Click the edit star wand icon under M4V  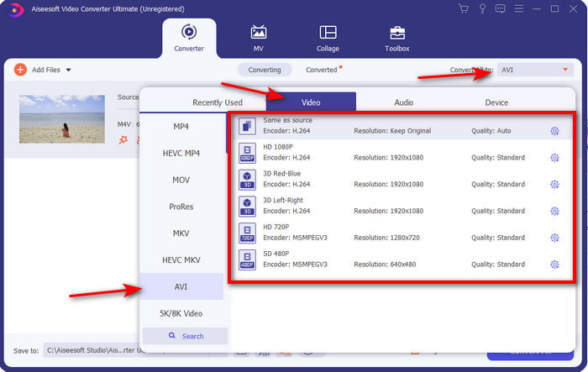(123, 140)
